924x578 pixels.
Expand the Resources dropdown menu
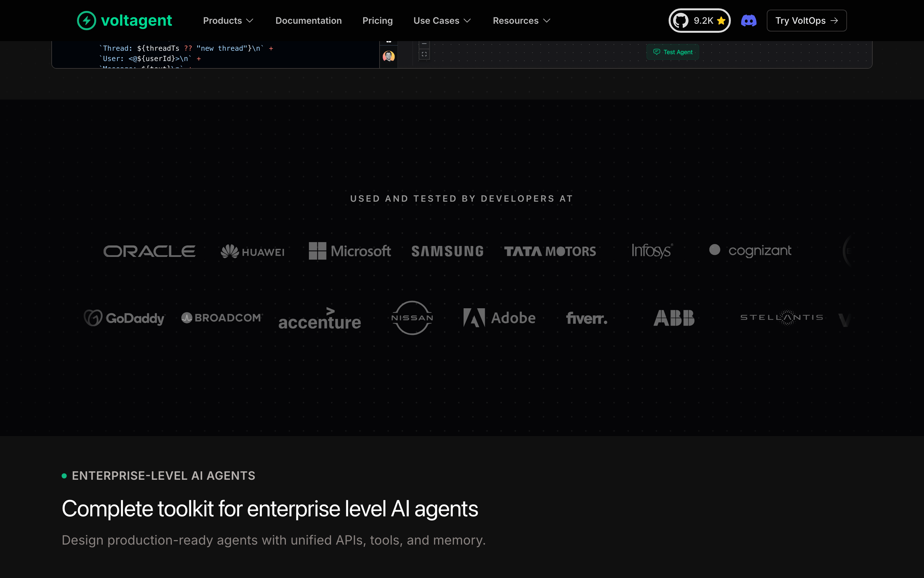coord(522,21)
